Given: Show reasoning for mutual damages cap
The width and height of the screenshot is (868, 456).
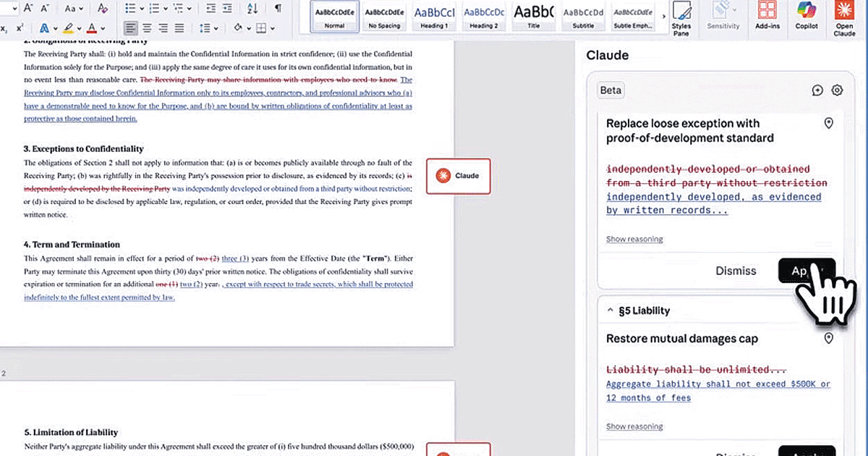Looking at the screenshot, I should coord(634,426).
